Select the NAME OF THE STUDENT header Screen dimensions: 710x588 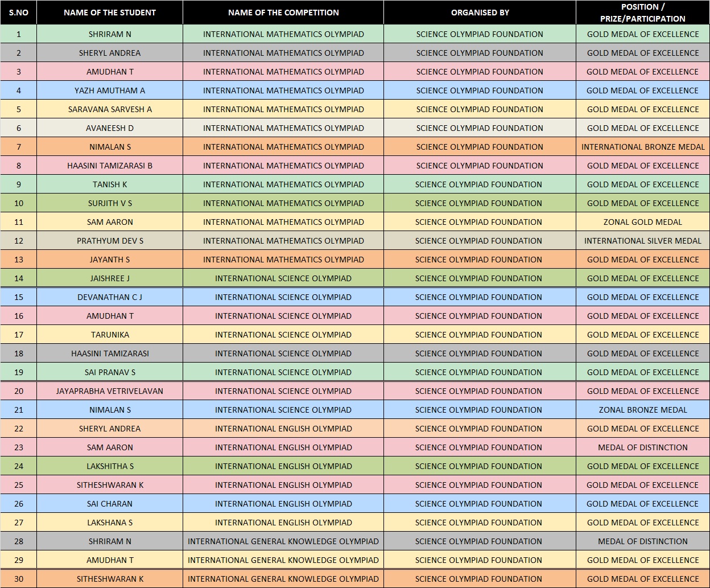point(110,13)
